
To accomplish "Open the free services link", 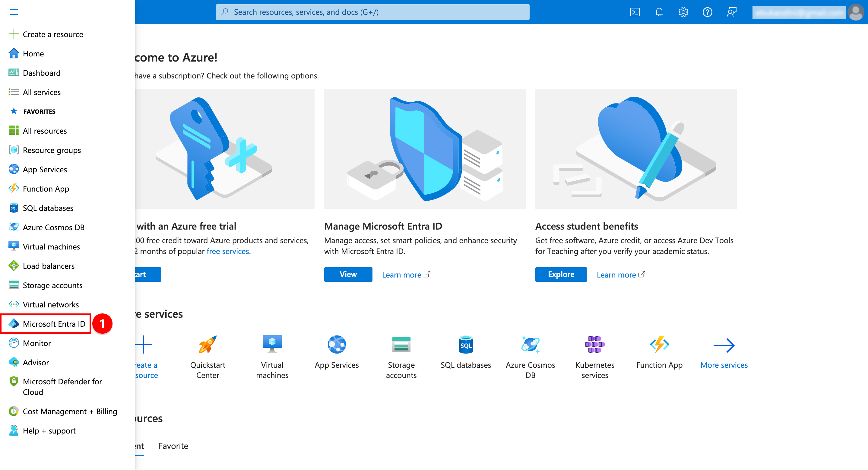I will [x=227, y=251].
